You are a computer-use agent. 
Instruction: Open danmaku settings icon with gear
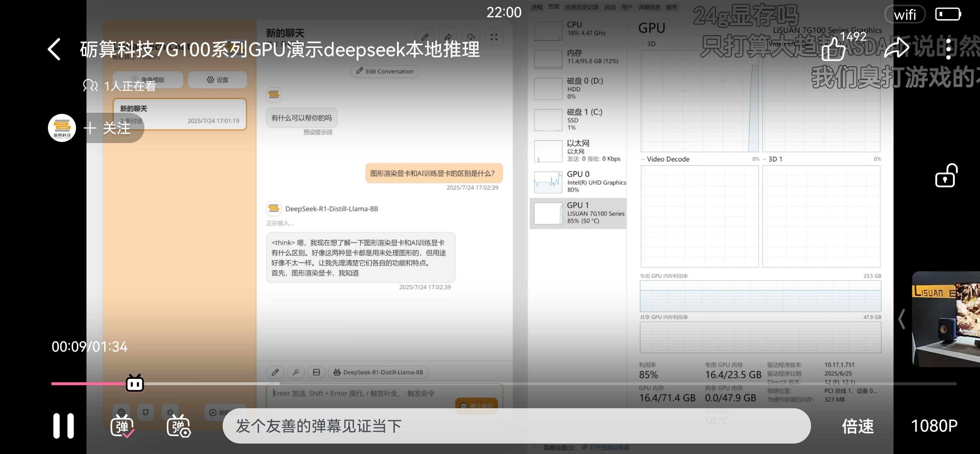coord(178,426)
